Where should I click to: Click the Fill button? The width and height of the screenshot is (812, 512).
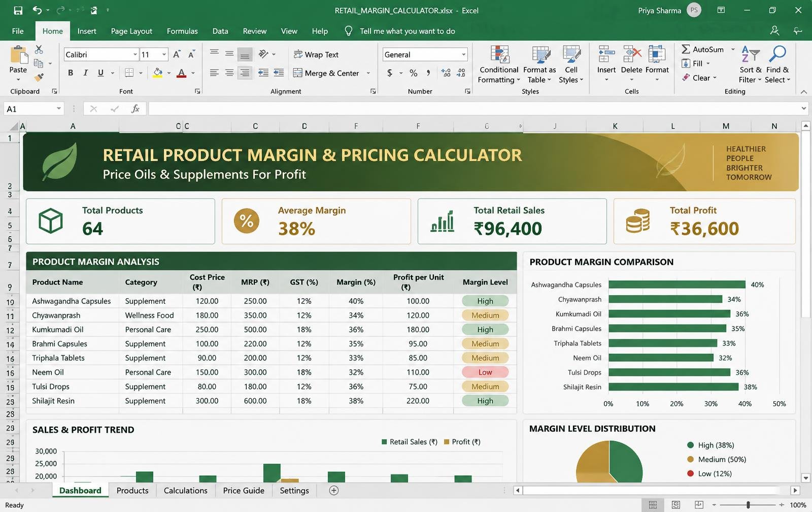click(696, 63)
